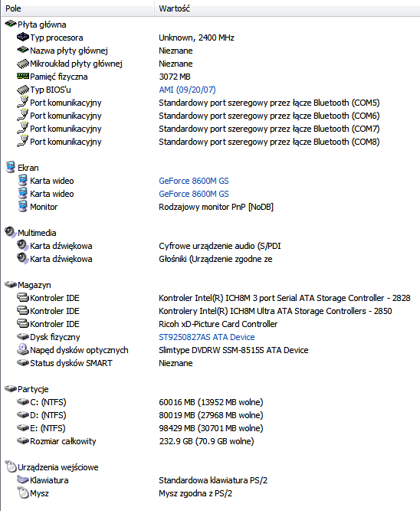Click the Wartość column header
The image size is (420, 517).
(287, 8)
